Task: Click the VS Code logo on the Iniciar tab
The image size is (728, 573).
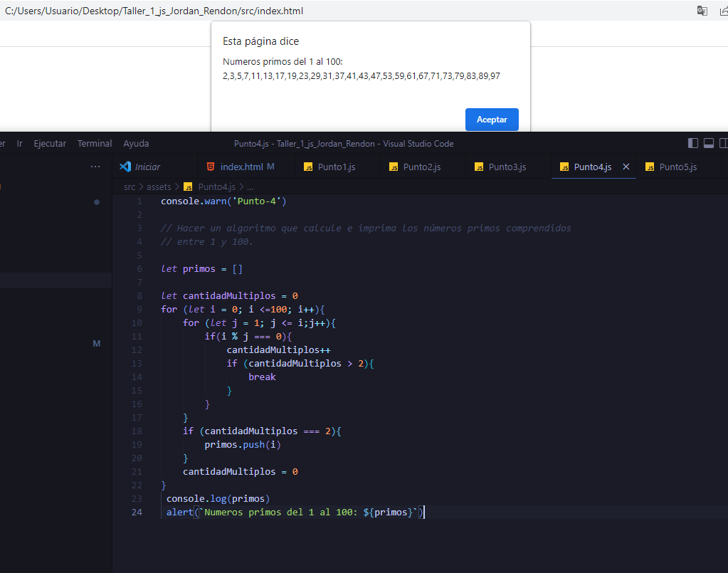Action: 125,167
